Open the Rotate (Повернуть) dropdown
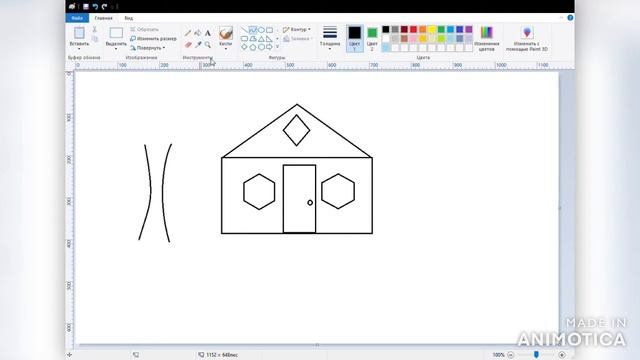640x360 pixels. click(148, 48)
